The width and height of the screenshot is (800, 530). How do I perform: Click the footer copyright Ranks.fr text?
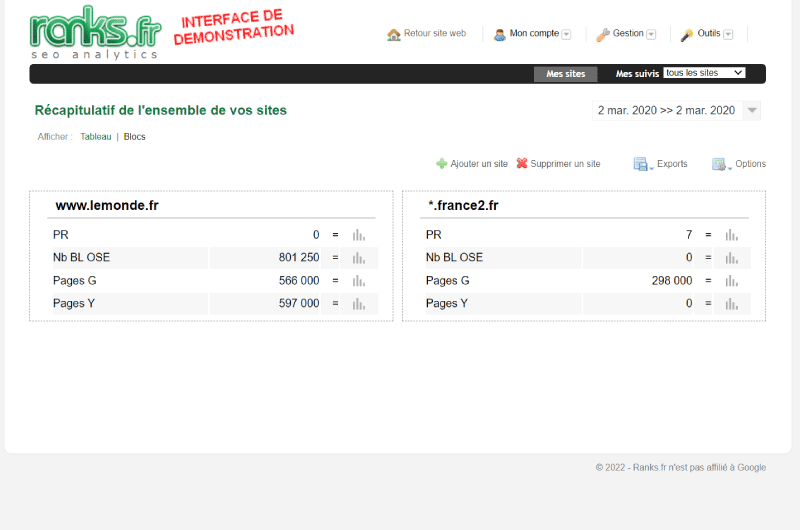[681, 467]
